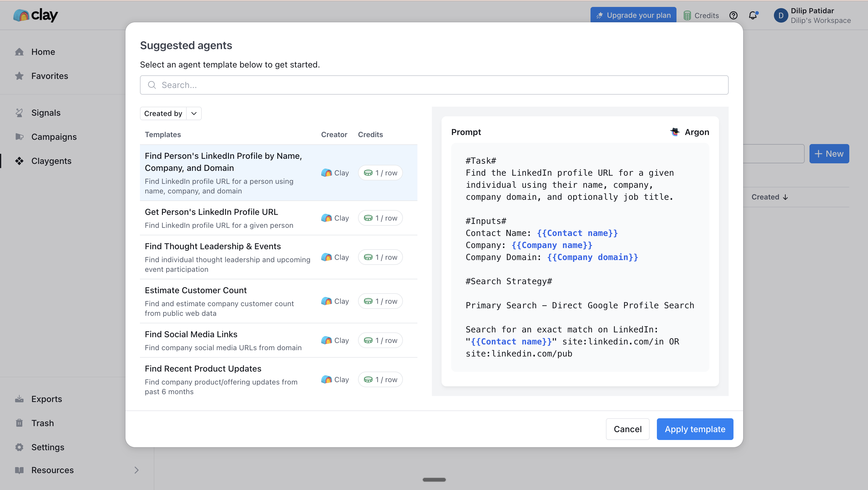868x490 pixels.
Task: Click the Argon model icon
Action: click(675, 132)
